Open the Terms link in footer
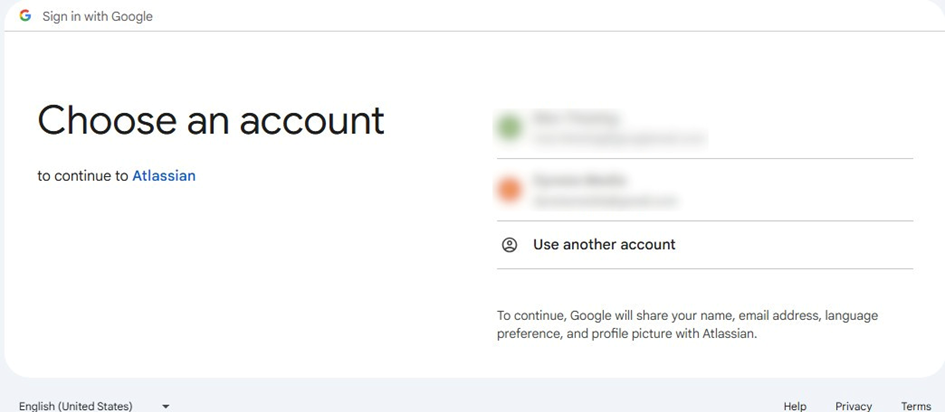The image size is (945, 412). click(916, 407)
